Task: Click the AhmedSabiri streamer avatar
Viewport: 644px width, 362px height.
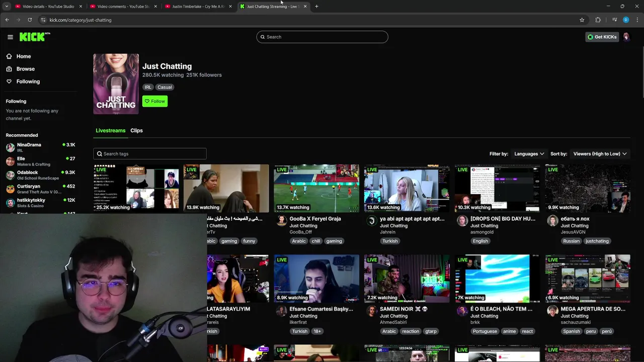Action: pyautogui.click(x=372, y=311)
